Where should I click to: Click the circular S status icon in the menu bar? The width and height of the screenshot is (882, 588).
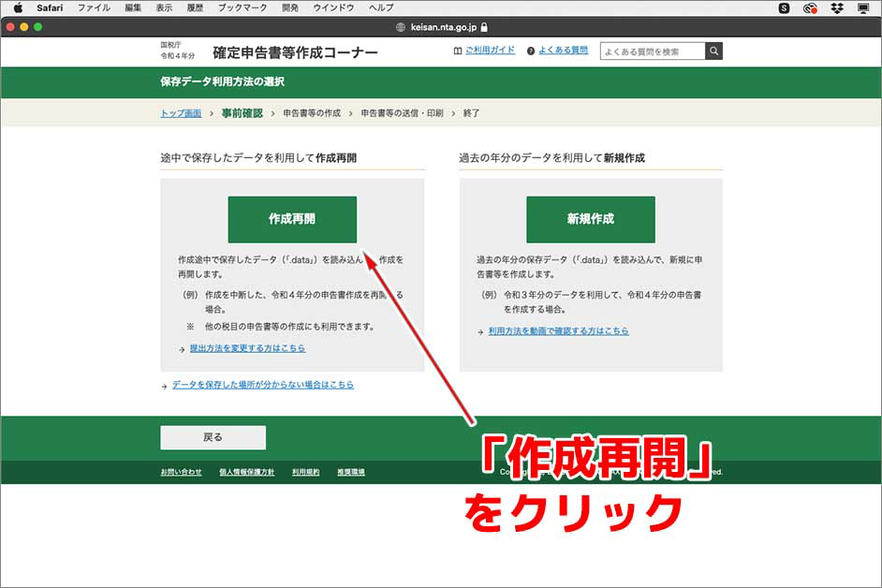click(x=786, y=8)
